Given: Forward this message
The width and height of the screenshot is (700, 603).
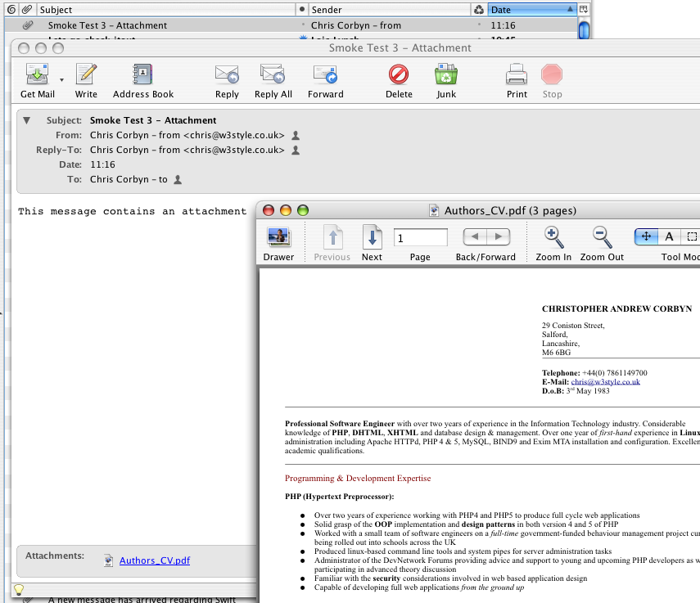Looking at the screenshot, I should click(325, 75).
